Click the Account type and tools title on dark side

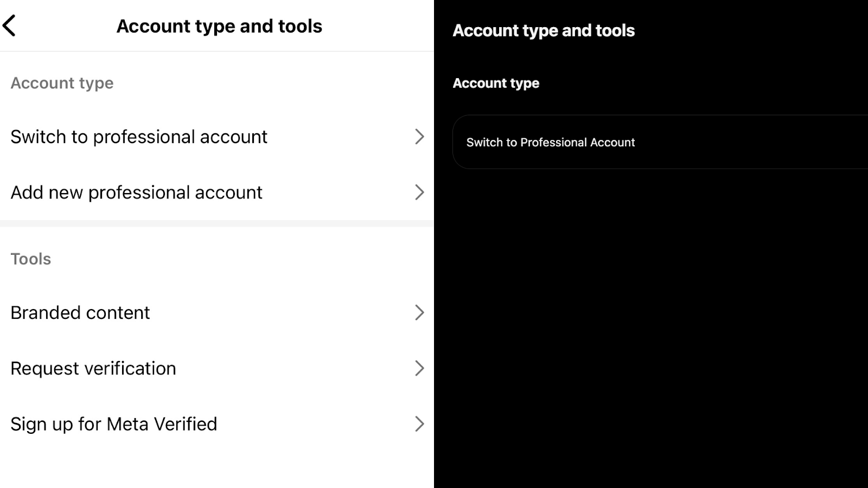[544, 30]
